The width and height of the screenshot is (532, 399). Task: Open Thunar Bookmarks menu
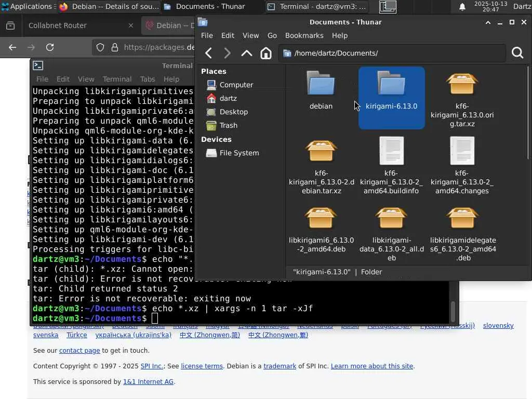[304, 36]
